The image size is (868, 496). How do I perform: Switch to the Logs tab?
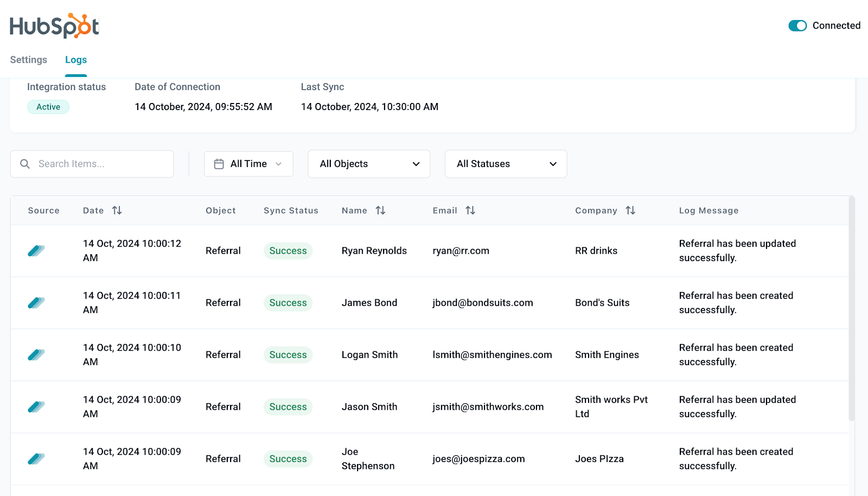(x=76, y=60)
